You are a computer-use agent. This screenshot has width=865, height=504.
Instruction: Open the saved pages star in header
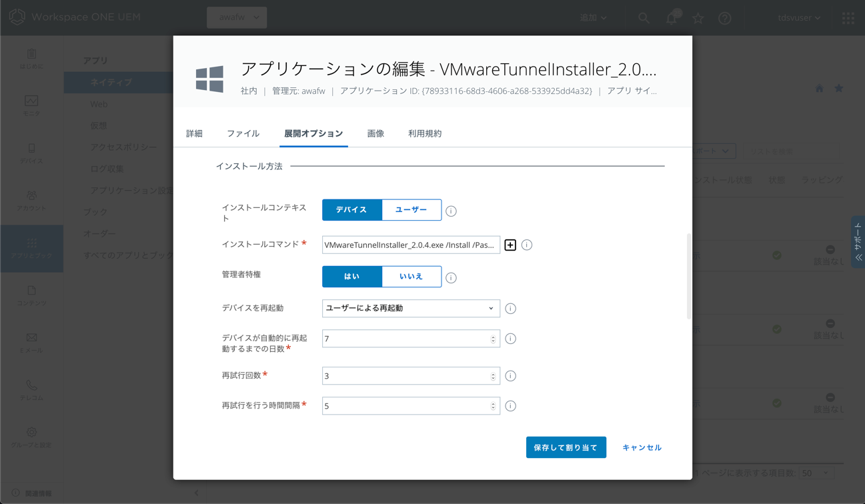(x=698, y=18)
